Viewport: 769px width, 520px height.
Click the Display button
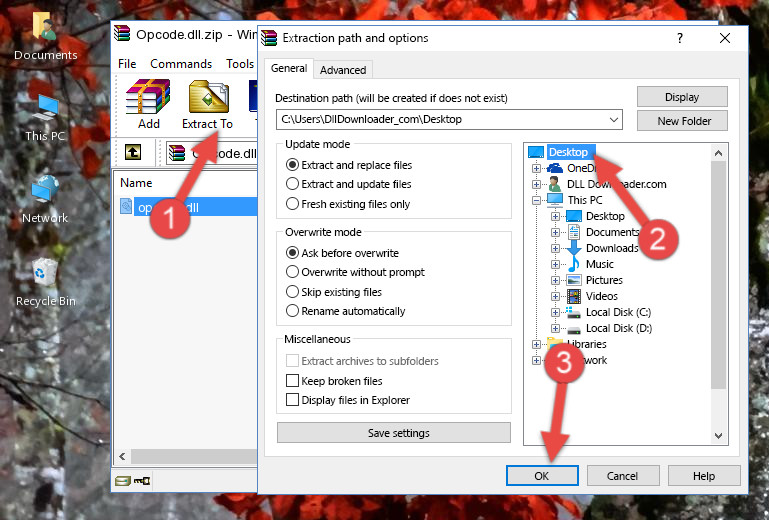(x=682, y=97)
